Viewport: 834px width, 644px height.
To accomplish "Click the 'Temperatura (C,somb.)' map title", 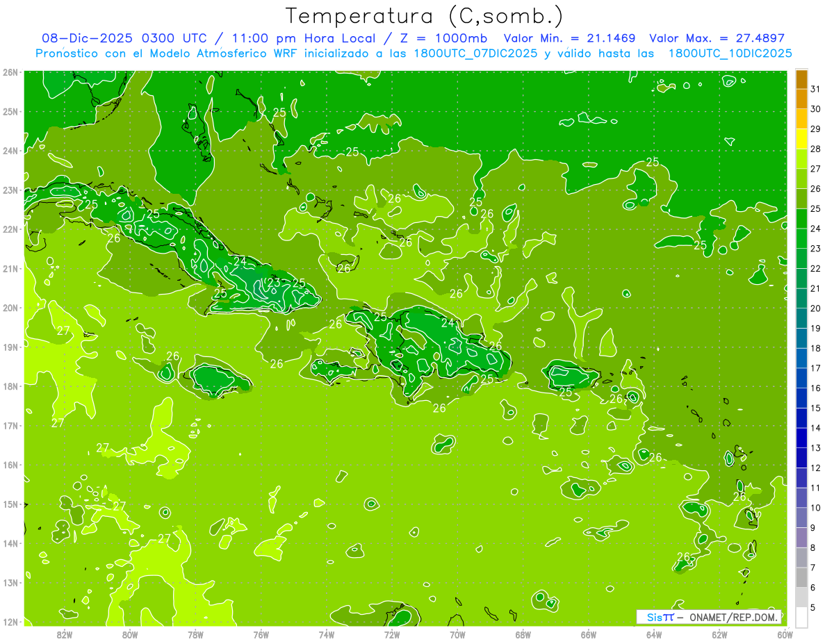I will pos(424,16).
